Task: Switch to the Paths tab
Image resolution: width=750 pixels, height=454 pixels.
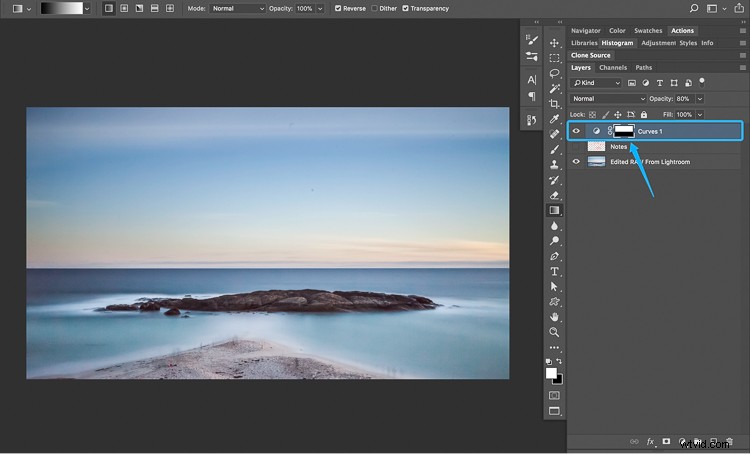Action: tap(643, 67)
